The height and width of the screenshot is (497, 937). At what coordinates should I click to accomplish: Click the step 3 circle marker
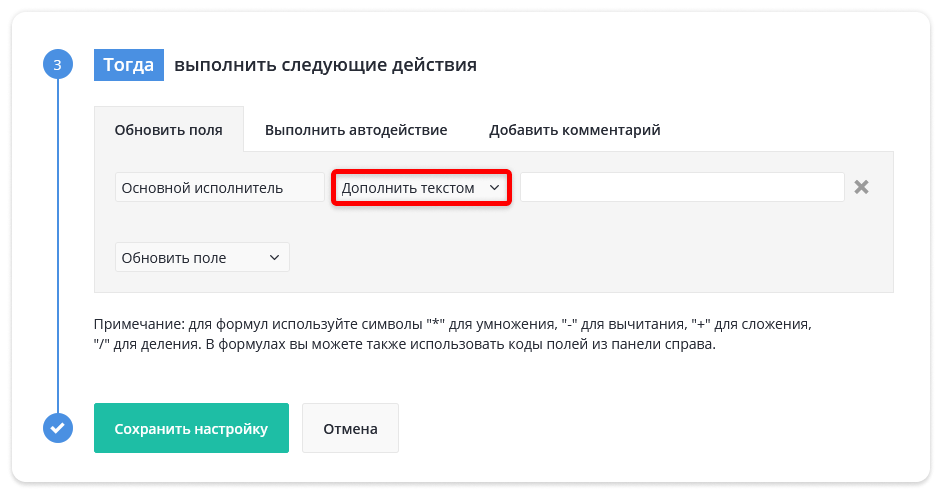point(58,65)
